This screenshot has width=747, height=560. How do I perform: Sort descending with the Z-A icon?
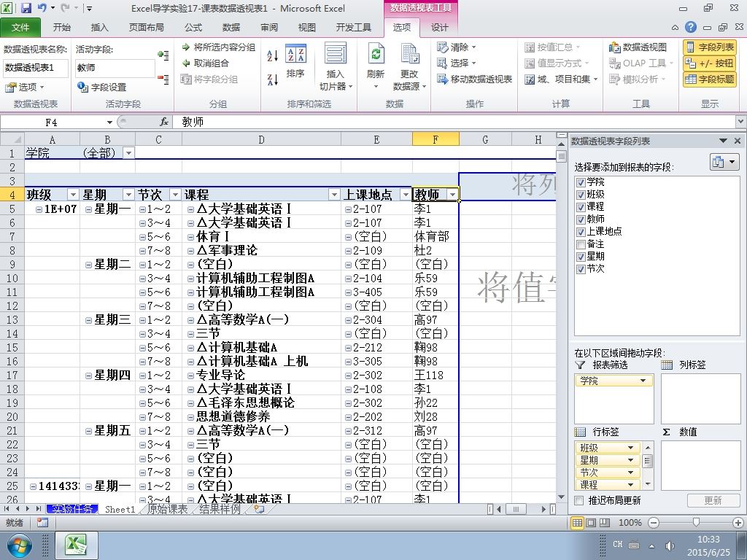click(273, 79)
